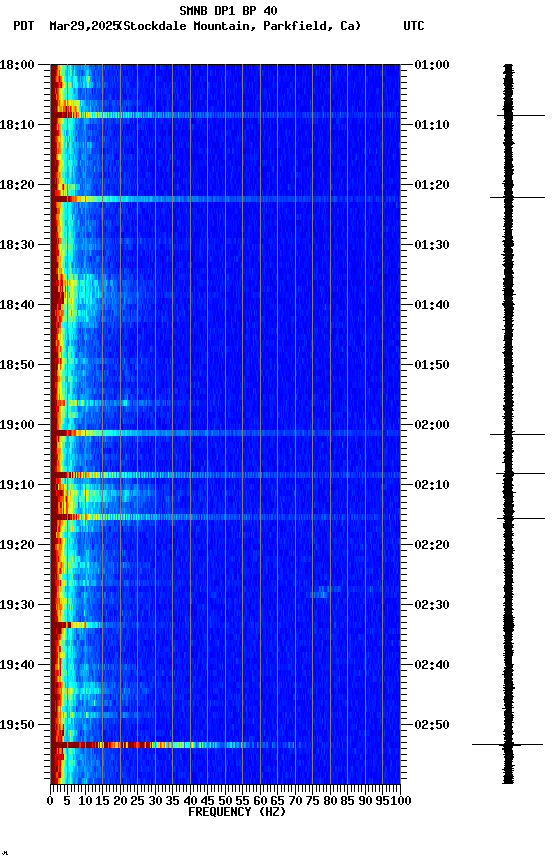Click the Stockdale Mountain, Parkfield, Ca text

(240, 26)
